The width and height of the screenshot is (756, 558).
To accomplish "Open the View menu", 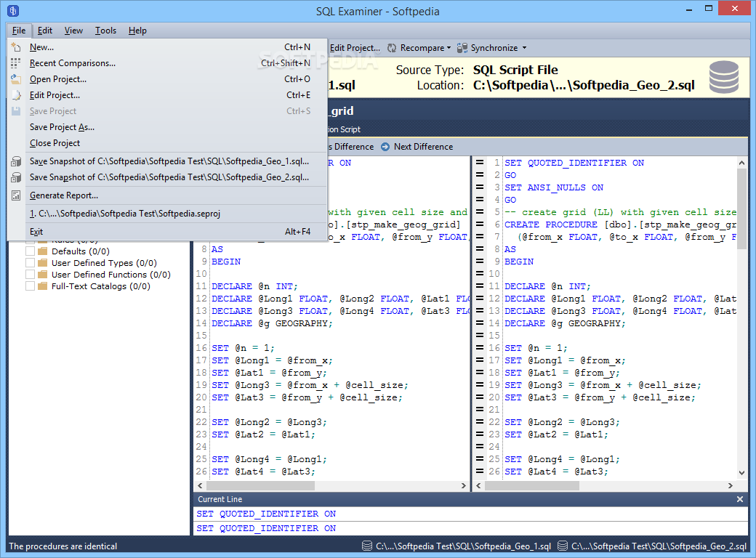I will click(73, 31).
